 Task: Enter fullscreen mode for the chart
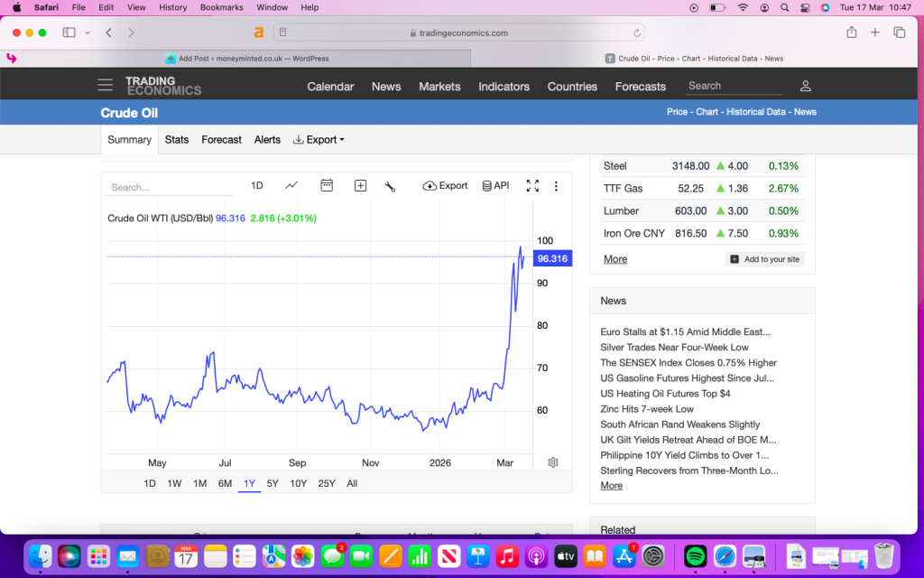532,186
